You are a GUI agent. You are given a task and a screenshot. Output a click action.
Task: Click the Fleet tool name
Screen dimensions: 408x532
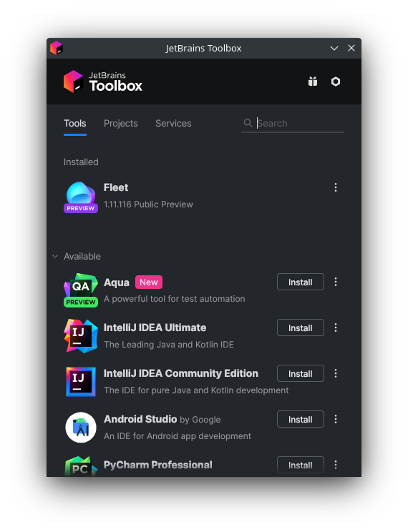point(116,187)
